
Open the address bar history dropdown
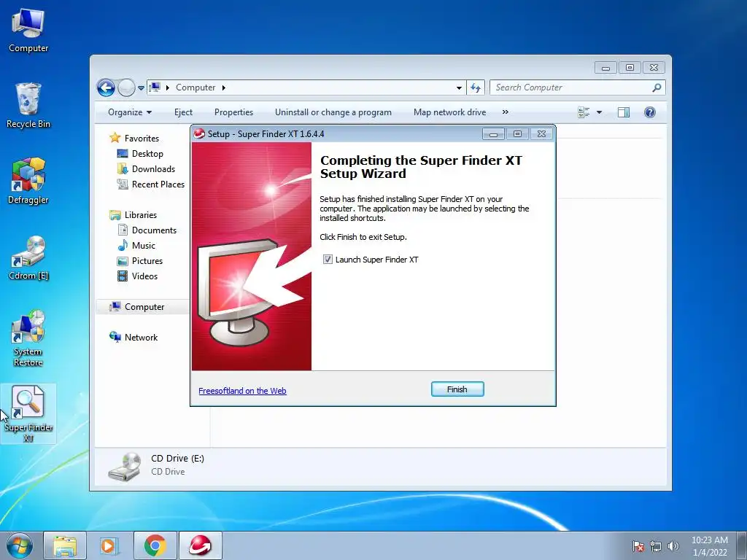(x=459, y=88)
